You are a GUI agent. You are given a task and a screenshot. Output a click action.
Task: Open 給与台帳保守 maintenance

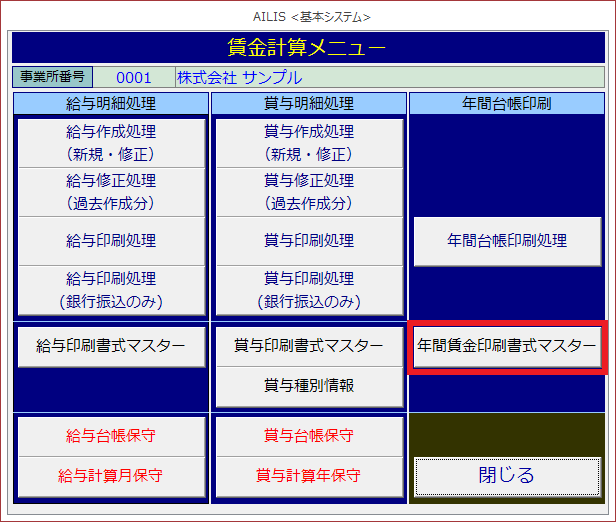[x=111, y=436]
